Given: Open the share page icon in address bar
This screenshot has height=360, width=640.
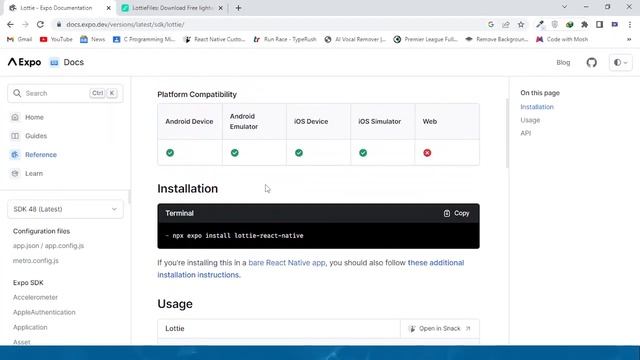Looking at the screenshot, I should (x=506, y=24).
